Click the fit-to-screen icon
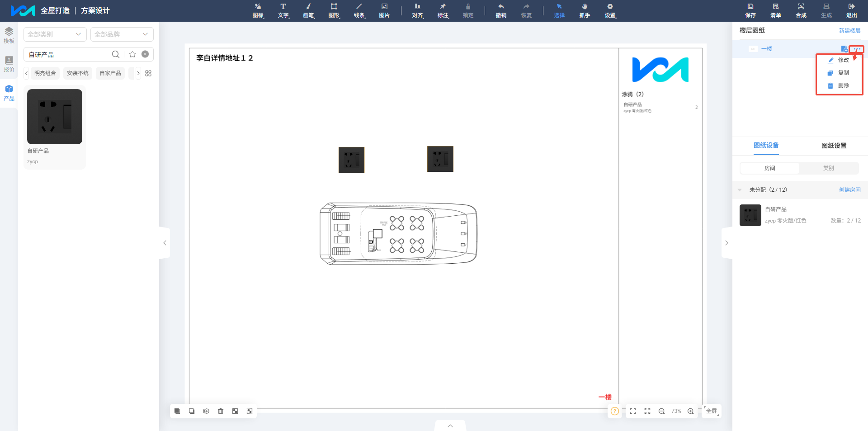 coord(633,411)
